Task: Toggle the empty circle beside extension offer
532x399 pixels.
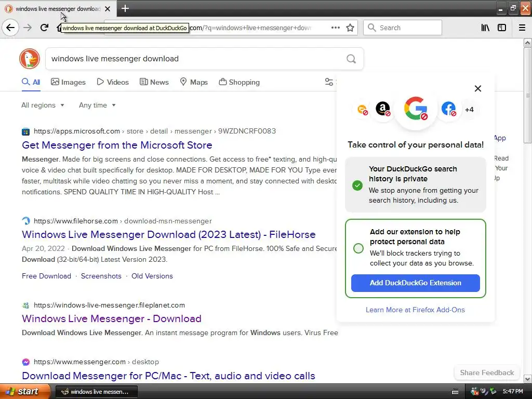Action: click(x=358, y=248)
